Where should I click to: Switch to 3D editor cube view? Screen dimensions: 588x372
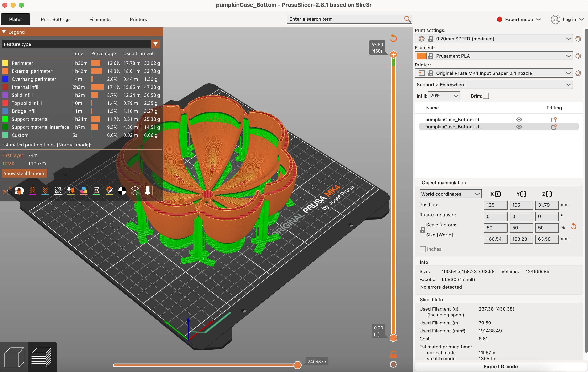pyautogui.click(x=14, y=357)
